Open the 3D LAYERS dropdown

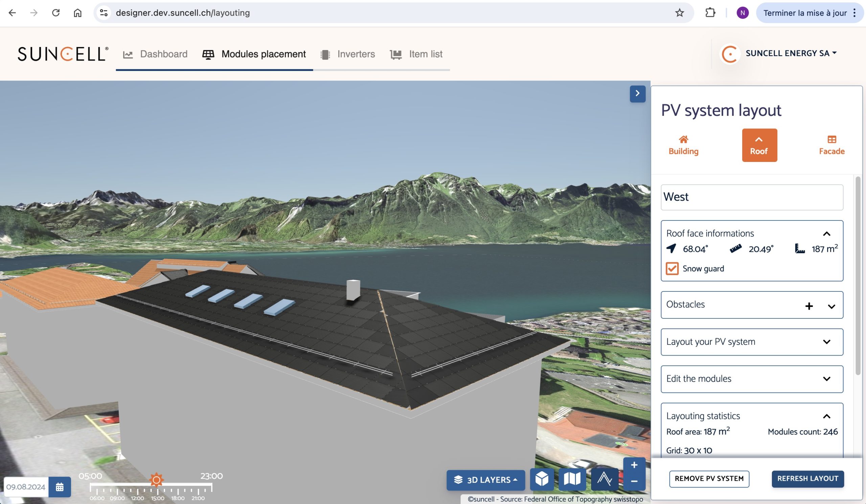pyautogui.click(x=485, y=480)
